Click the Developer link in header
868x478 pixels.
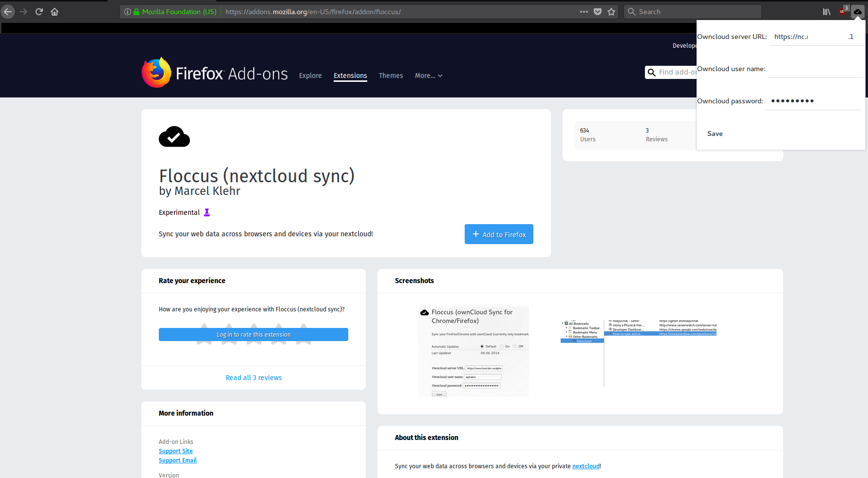coord(684,46)
